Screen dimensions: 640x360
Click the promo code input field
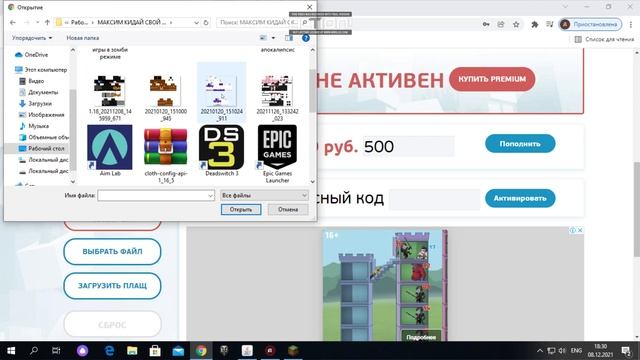434,200
